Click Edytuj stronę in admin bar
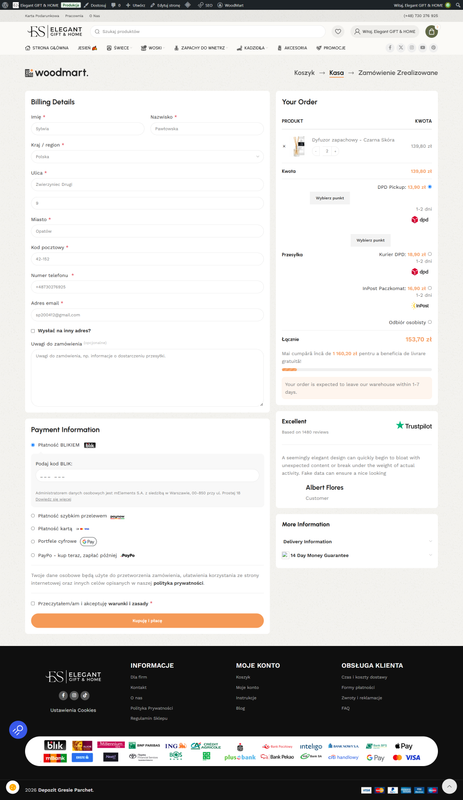The width and height of the screenshot is (463, 800). (165, 5)
